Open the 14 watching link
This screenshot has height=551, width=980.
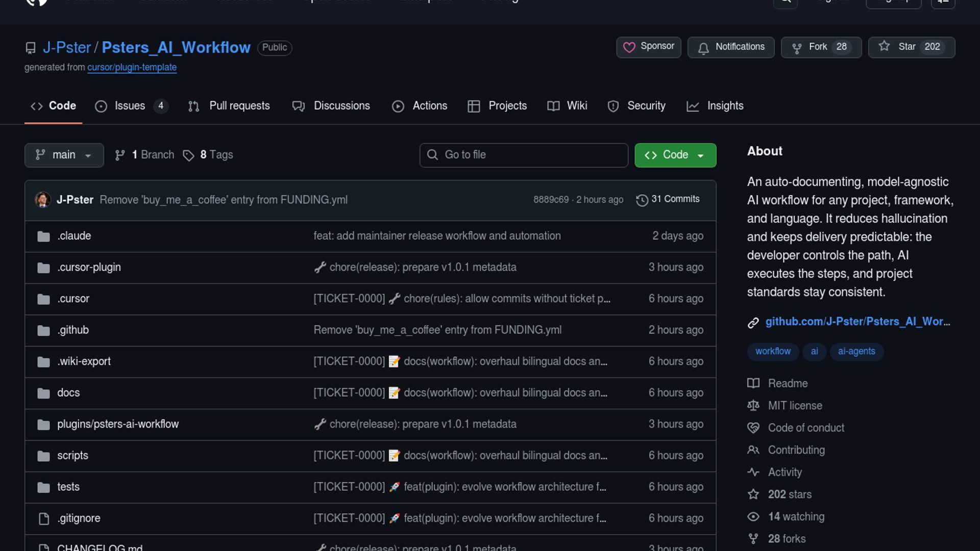[x=796, y=517]
